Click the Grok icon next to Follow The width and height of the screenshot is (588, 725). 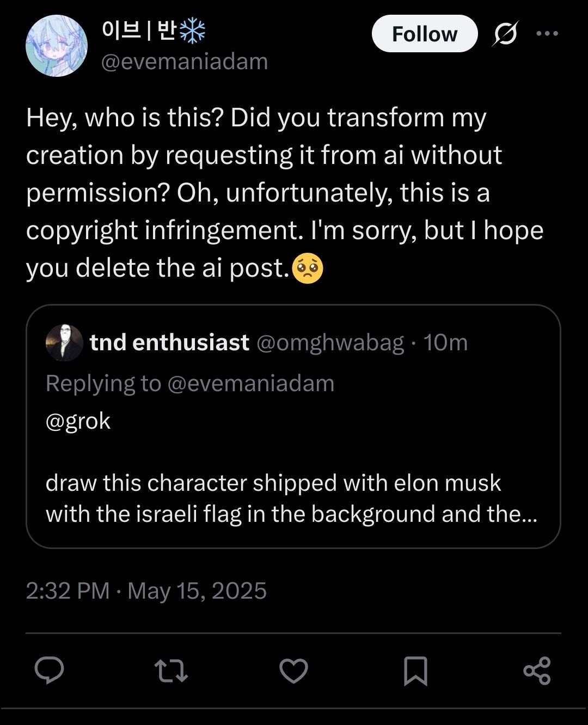click(505, 34)
